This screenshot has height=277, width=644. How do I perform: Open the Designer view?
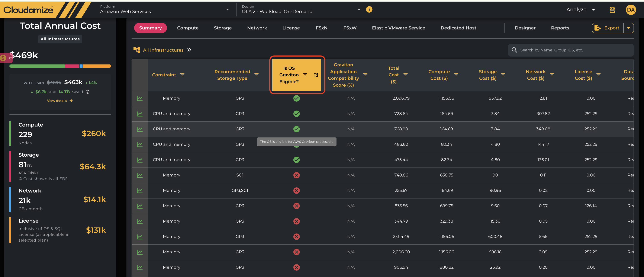[x=525, y=28]
